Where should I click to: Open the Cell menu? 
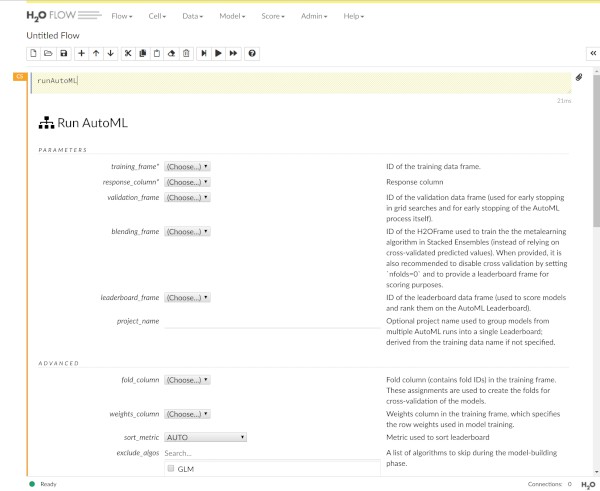point(157,16)
